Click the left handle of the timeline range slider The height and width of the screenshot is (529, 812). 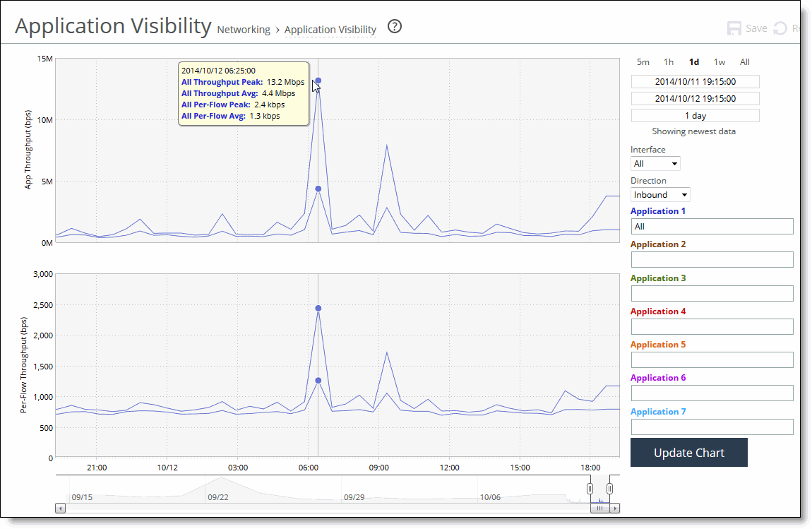pyautogui.click(x=590, y=488)
